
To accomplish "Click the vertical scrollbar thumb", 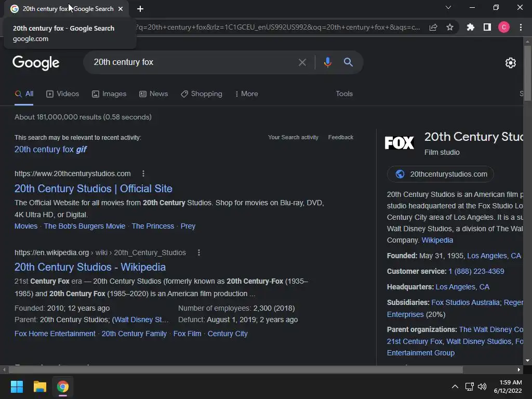I will tap(527, 73).
